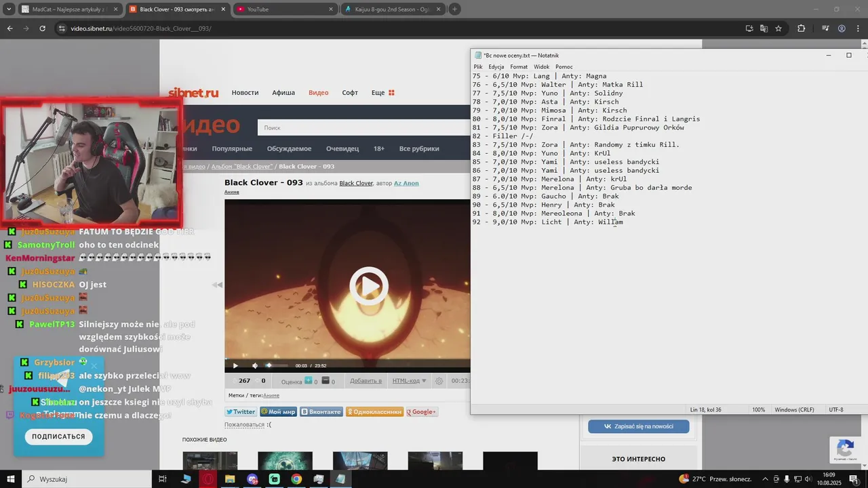Open Google Chrome from the taskbar
The width and height of the screenshot is (868, 488).
(296, 479)
